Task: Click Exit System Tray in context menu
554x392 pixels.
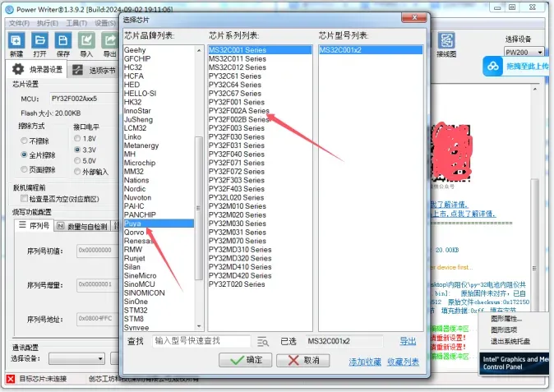Action: (510, 342)
